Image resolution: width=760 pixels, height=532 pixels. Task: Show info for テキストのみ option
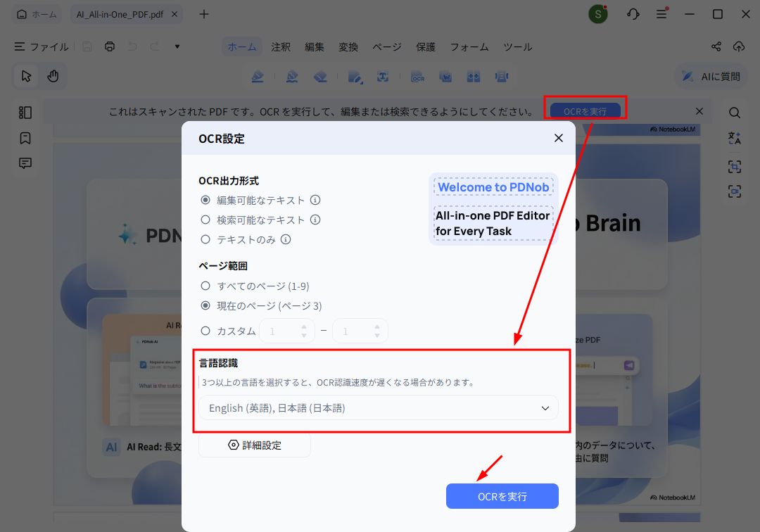(286, 239)
